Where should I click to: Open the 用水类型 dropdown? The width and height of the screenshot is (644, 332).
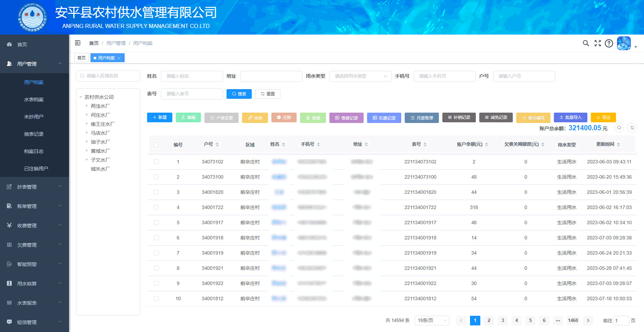[x=360, y=76]
